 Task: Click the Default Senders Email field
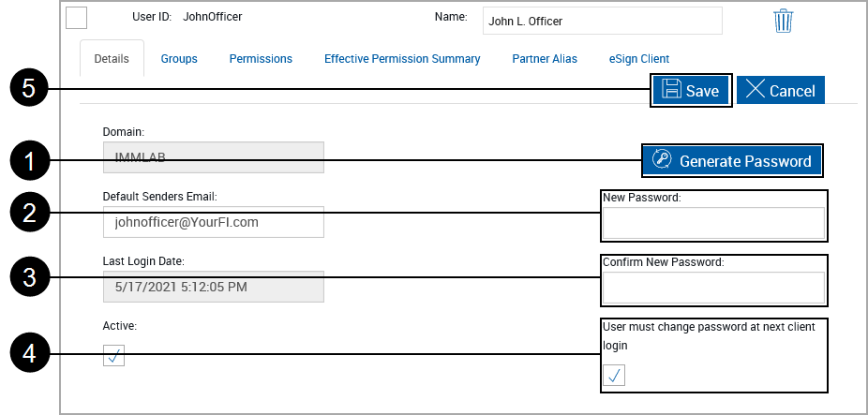[213, 222]
